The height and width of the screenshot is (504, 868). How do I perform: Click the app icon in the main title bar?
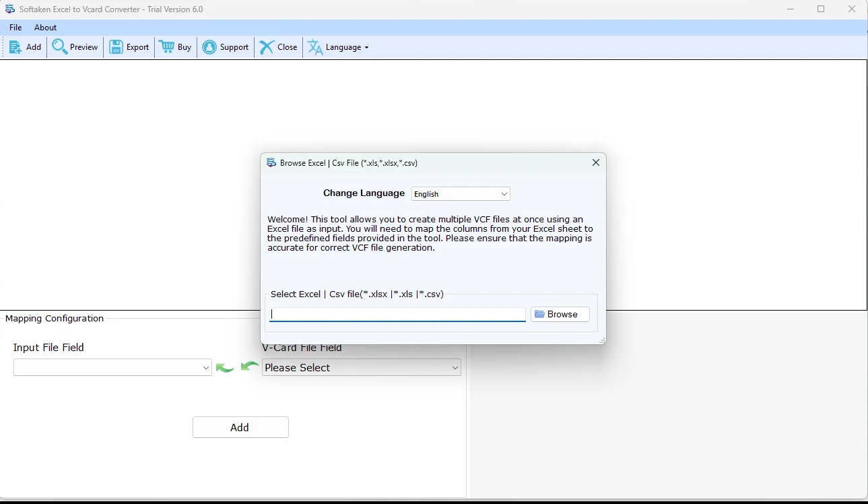click(x=10, y=9)
